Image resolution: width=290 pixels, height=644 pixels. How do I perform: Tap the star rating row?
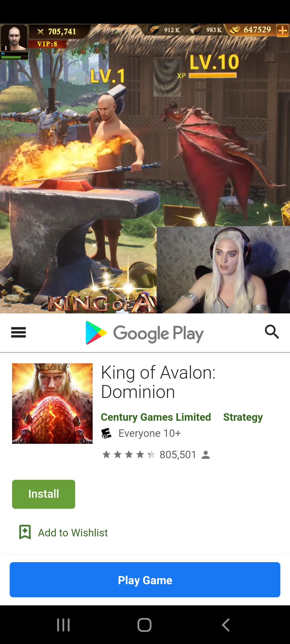pos(129,455)
